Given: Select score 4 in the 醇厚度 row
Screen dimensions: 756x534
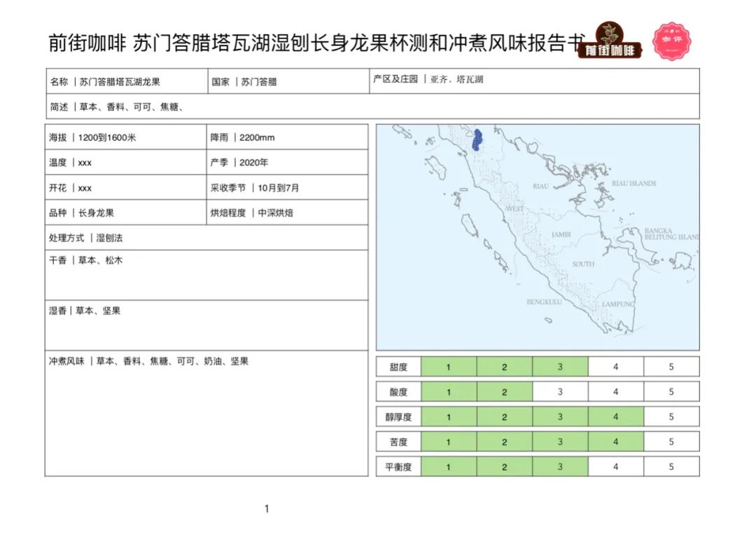Looking at the screenshot, I should click(615, 416).
